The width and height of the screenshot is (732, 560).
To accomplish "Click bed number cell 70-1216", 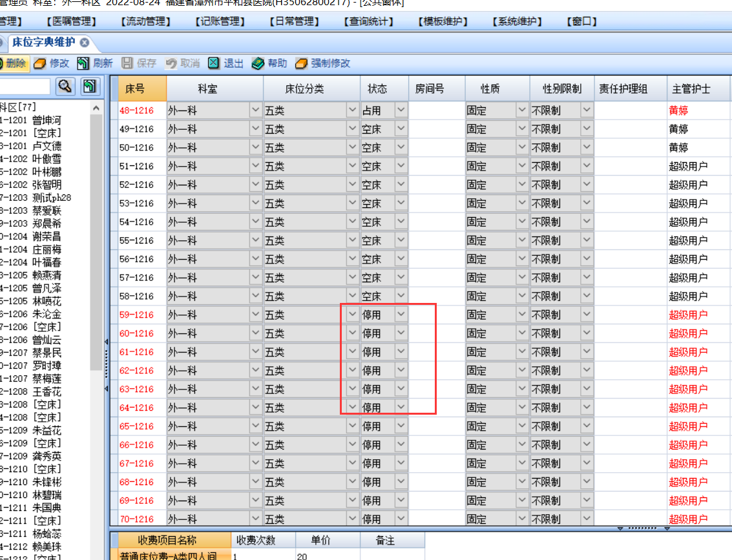I will pos(142,519).
